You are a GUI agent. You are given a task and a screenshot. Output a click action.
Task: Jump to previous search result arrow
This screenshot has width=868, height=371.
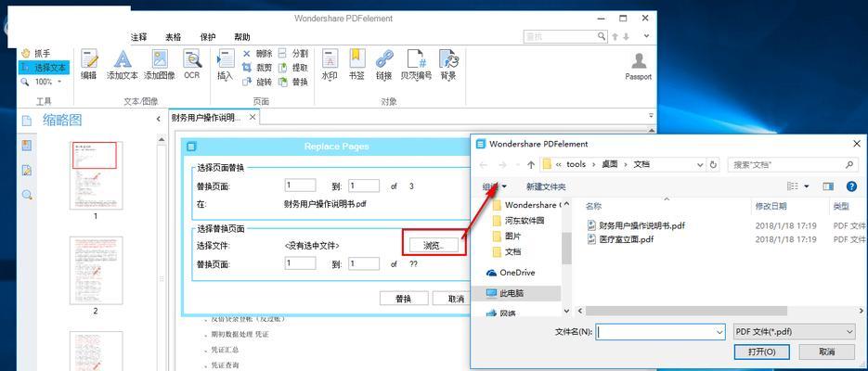(615, 36)
